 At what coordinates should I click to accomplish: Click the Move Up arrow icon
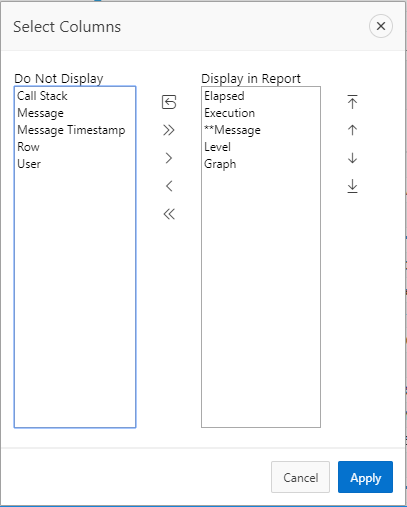coord(352,130)
